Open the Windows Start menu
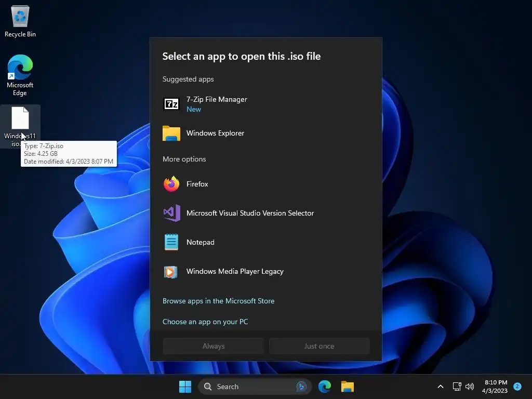This screenshot has height=399, width=532. (185, 387)
